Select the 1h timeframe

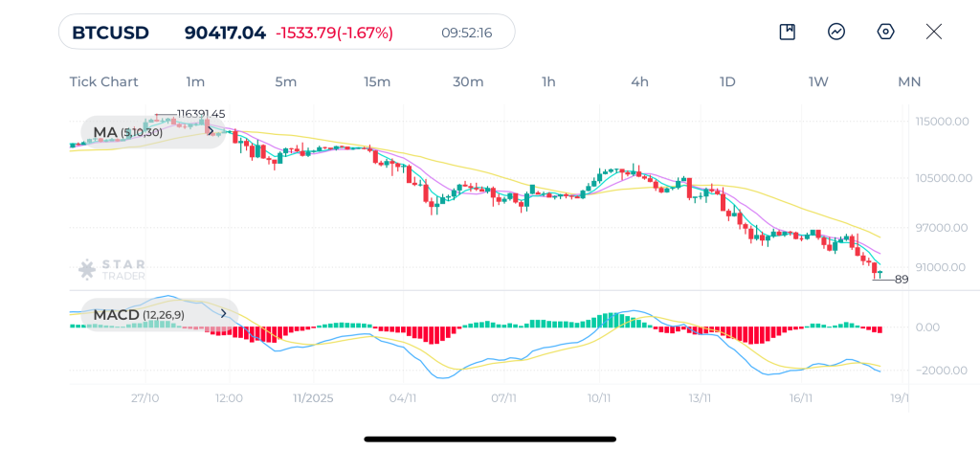(x=548, y=81)
